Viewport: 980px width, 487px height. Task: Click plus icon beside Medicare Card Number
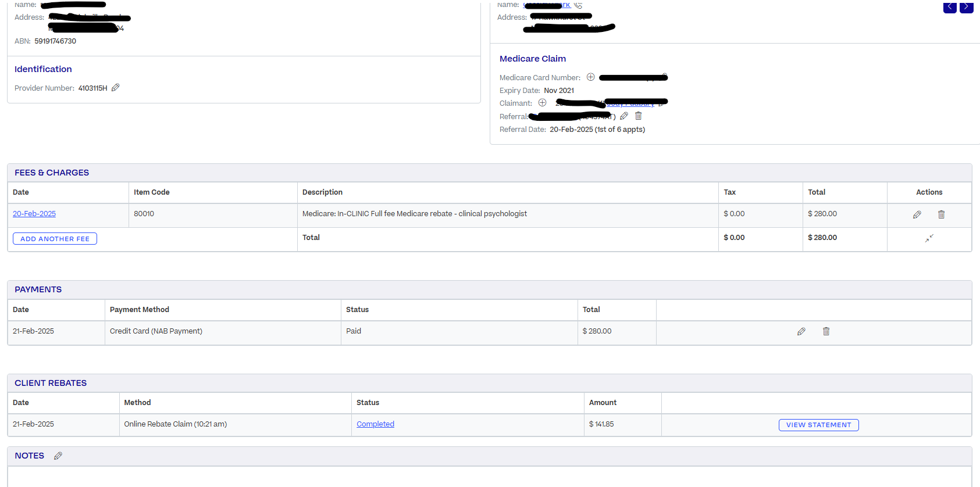[590, 77]
